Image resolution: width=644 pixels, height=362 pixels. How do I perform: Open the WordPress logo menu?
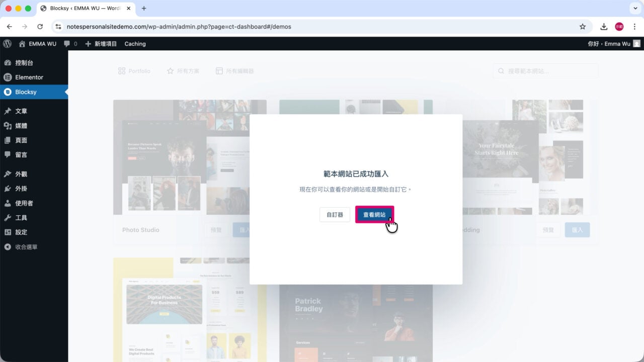coord(7,44)
